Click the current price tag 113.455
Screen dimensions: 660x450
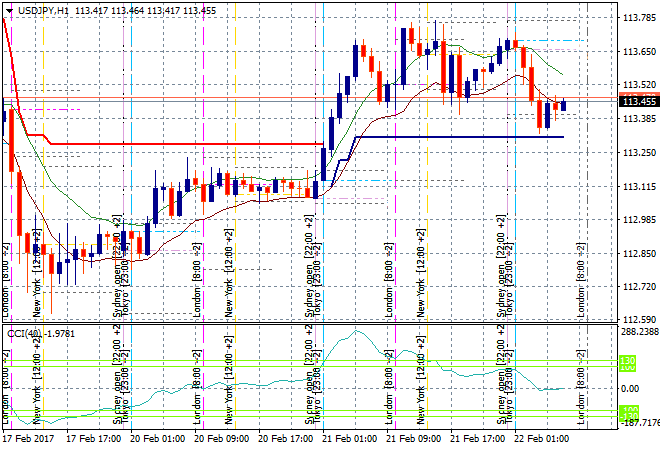point(638,101)
